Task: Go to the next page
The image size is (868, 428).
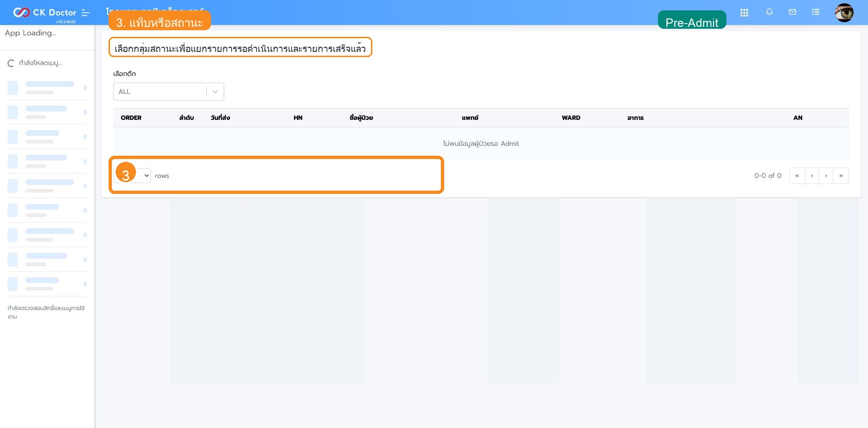Action: [x=826, y=176]
